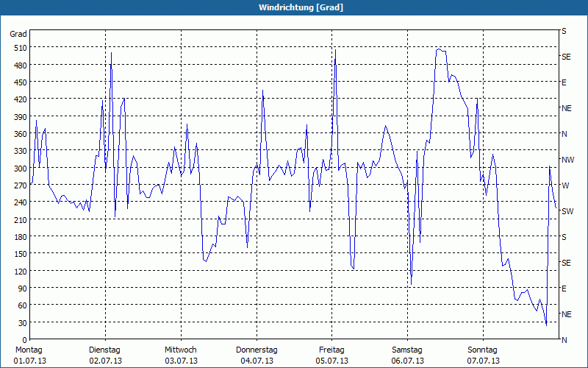Click the 360 y-axis value
This screenshot has width=588, height=368.
[21, 134]
